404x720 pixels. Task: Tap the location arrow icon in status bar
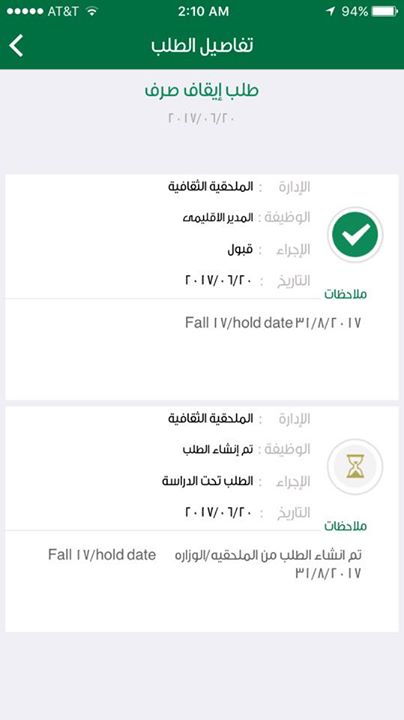pyautogui.click(x=330, y=11)
